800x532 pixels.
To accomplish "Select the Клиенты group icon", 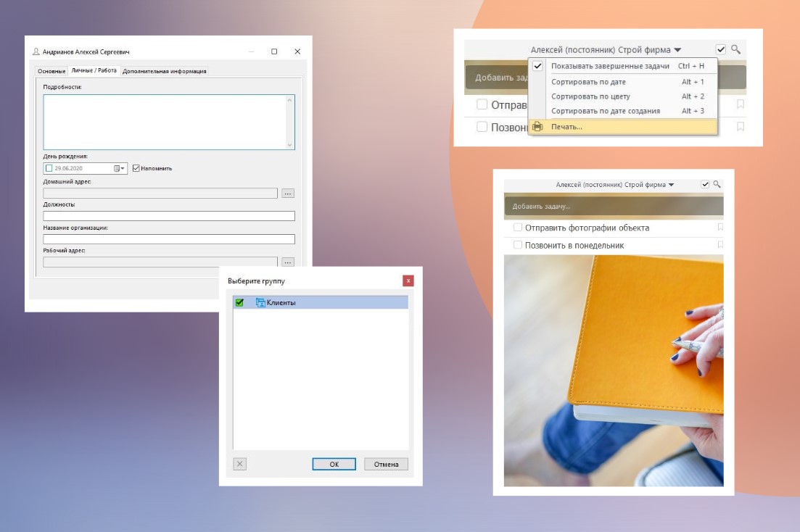I will [260, 302].
